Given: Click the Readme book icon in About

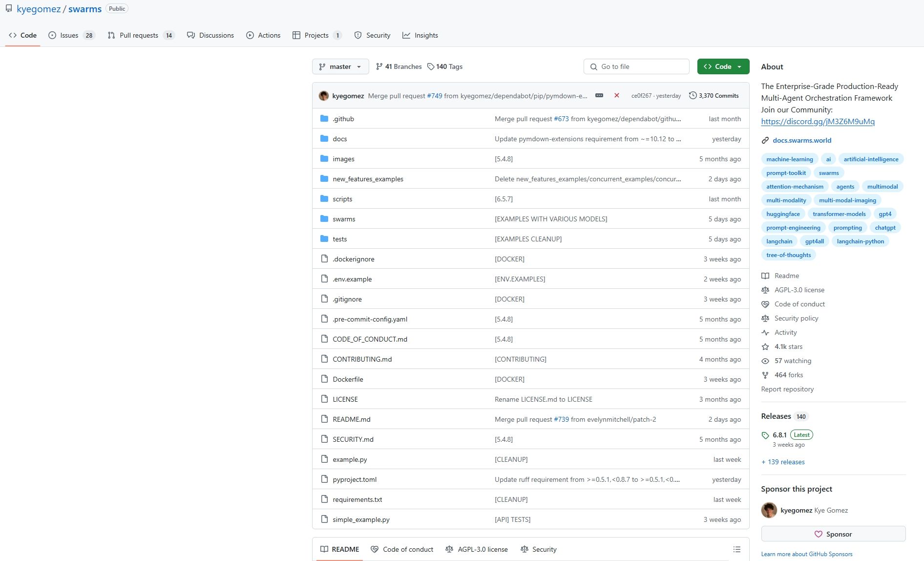Looking at the screenshot, I should (x=765, y=276).
